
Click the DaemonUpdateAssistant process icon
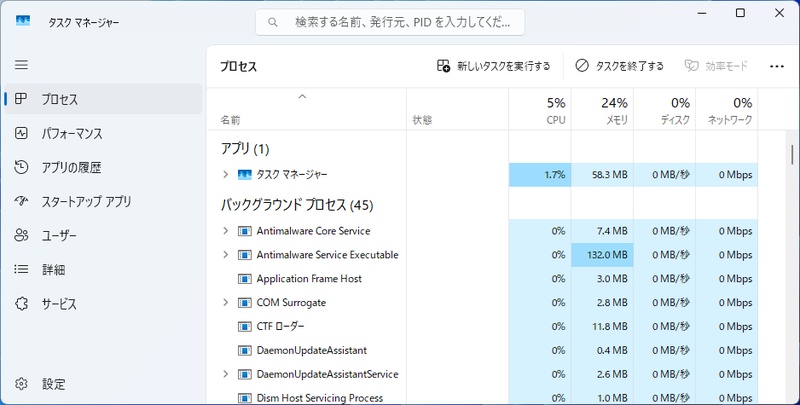pos(245,350)
